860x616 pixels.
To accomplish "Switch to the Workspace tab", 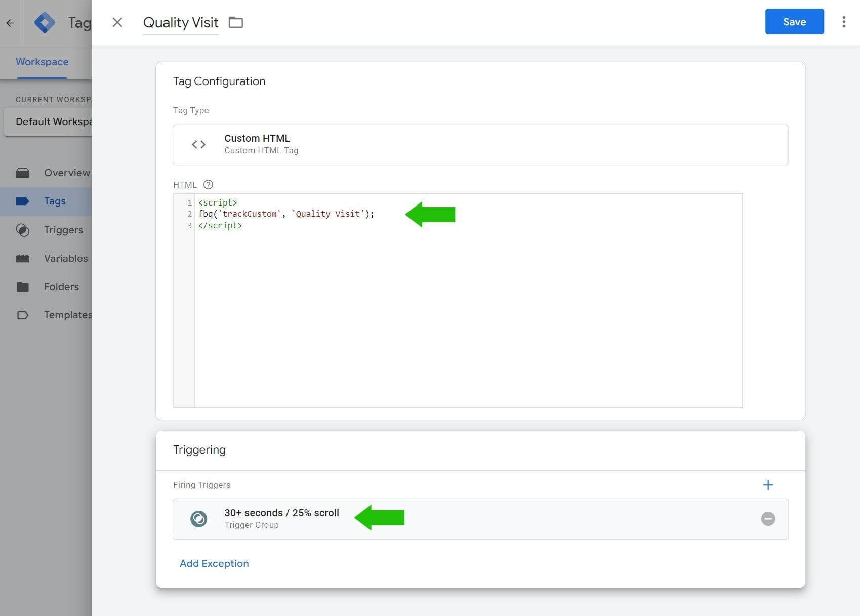I will [42, 62].
